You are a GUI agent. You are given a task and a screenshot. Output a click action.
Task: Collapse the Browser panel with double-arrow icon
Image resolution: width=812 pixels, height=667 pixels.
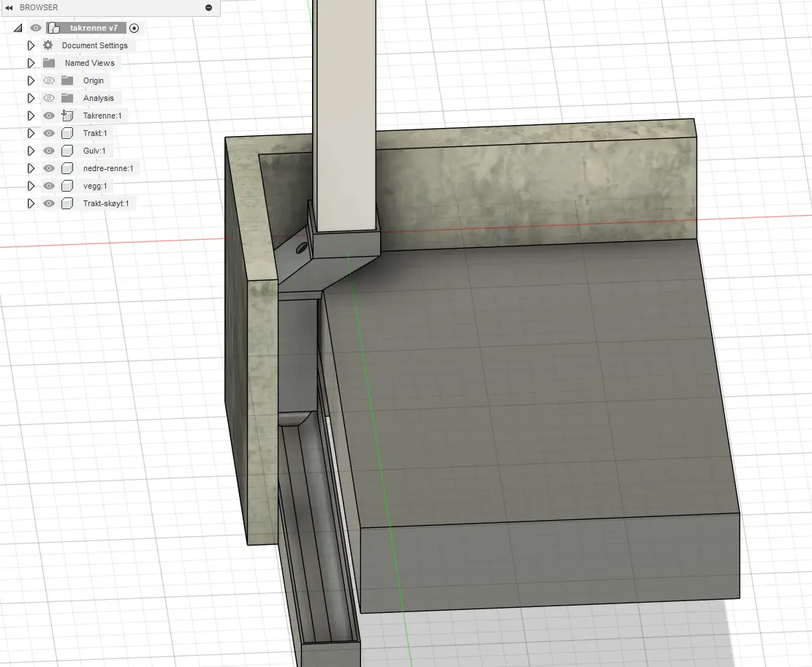tap(9, 7)
